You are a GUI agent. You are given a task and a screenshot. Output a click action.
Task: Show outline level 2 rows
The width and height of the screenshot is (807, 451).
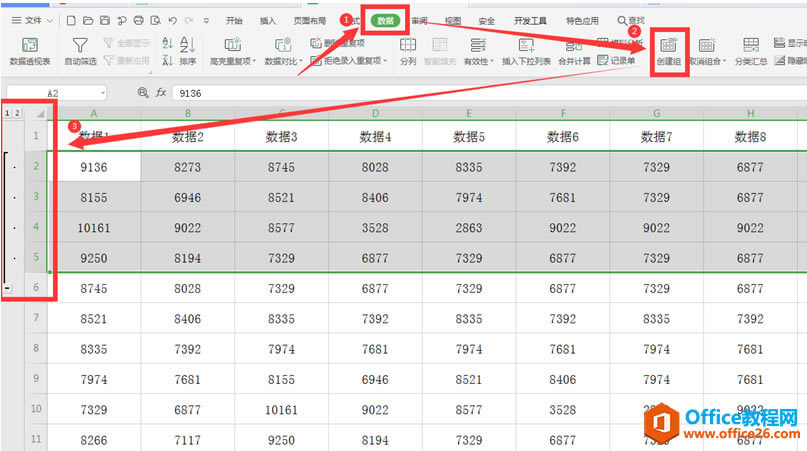17,113
